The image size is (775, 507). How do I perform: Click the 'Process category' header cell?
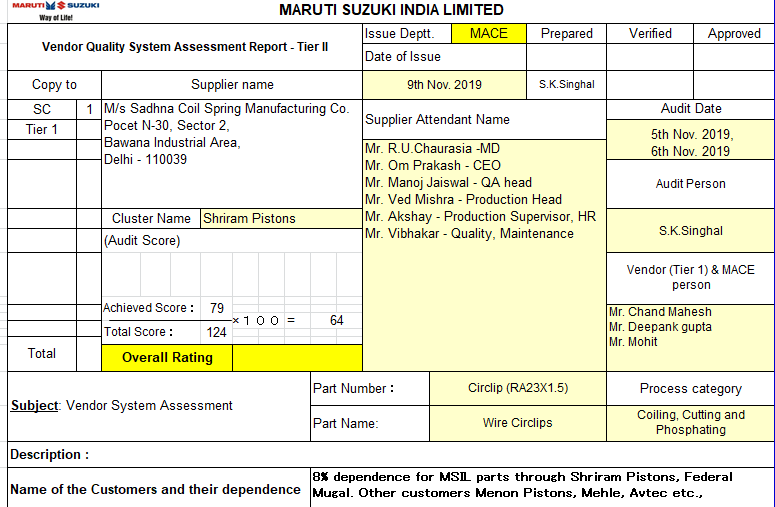pyautogui.click(x=690, y=389)
